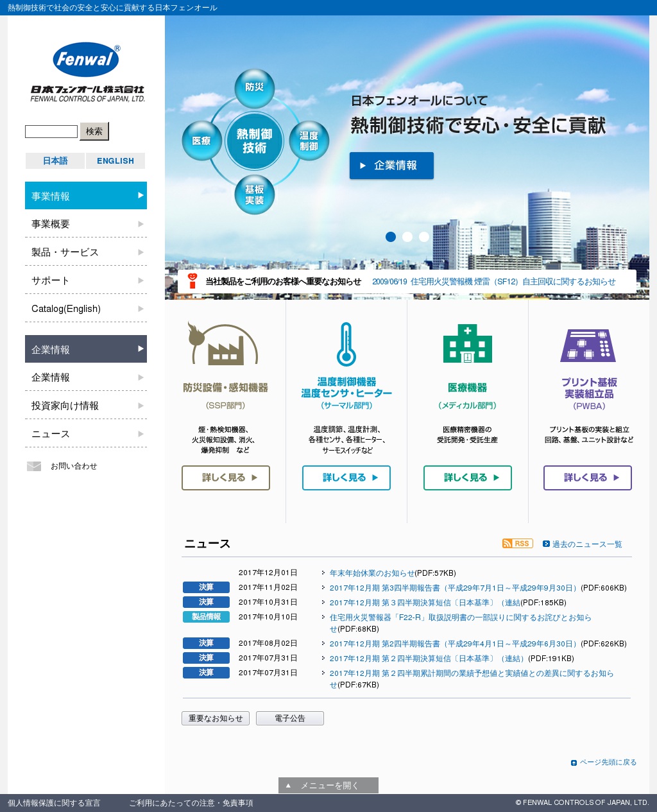Click 詳しく見る under 防災設備・感知機器
Viewport: 657px width, 812px height.
[x=226, y=478]
